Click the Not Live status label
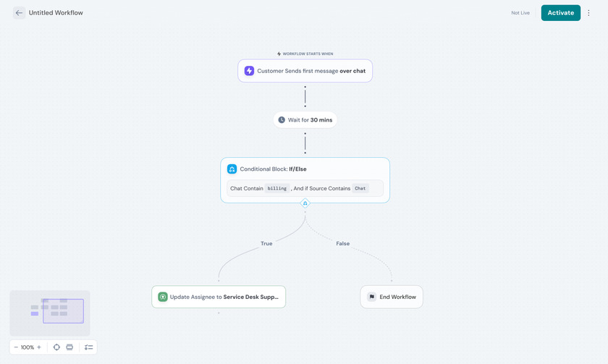This screenshot has width=608, height=364. click(x=520, y=13)
